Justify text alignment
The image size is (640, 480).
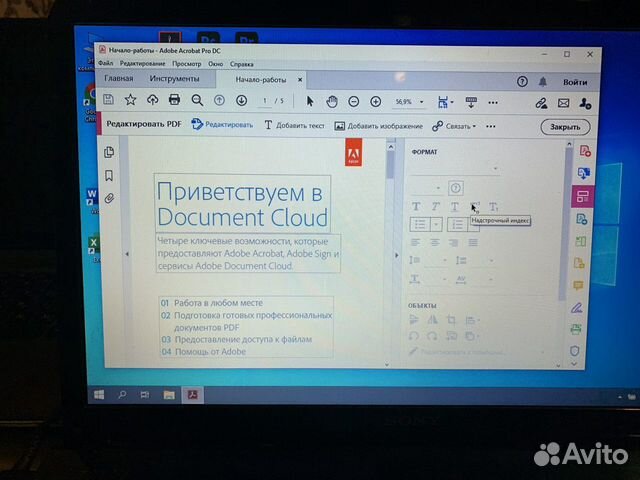(473, 243)
